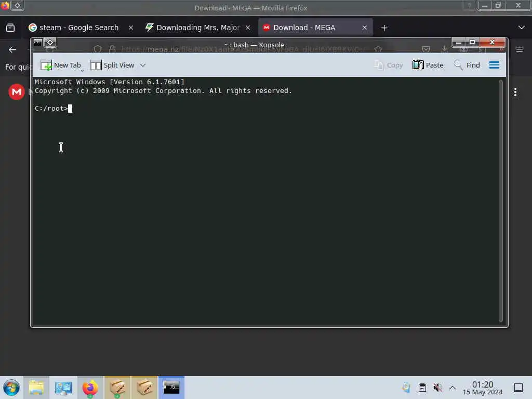Click the red MEGA logo on the page
The height and width of the screenshot is (399, 532).
[x=16, y=91]
